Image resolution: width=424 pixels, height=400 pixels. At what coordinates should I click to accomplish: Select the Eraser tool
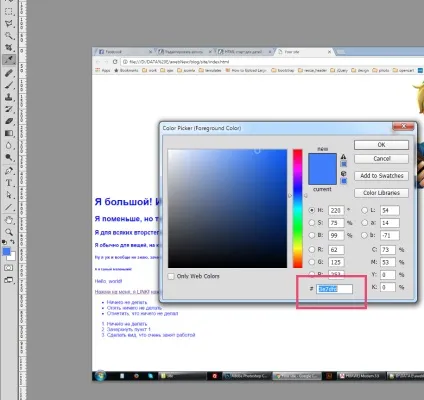pos(9,121)
